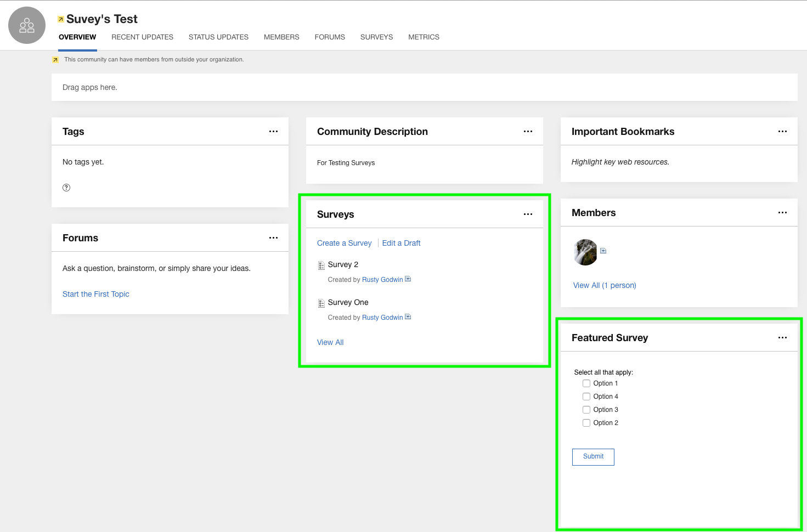Switch to the Surveys tab

(376, 37)
